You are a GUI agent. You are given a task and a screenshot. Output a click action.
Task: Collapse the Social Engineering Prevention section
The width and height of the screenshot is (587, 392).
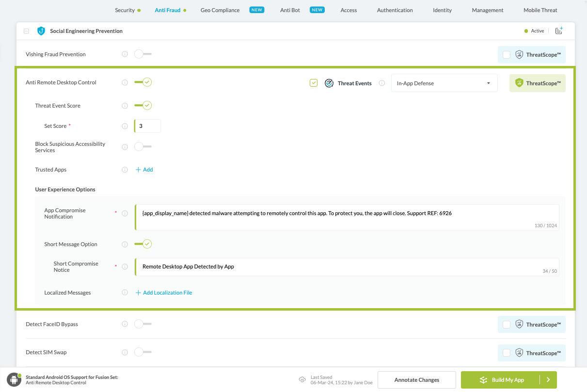[x=26, y=31]
